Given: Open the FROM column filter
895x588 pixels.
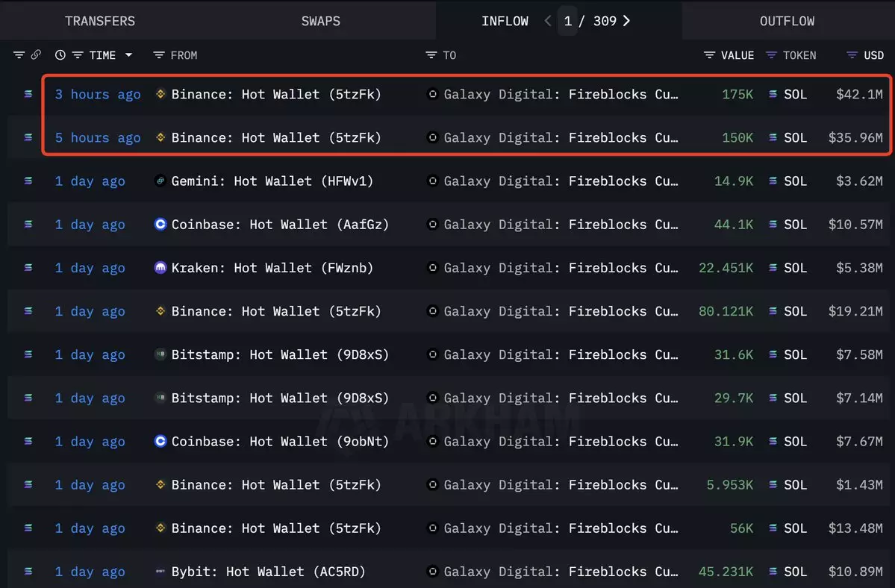Looking at the screenshot, I should (159, 54).
